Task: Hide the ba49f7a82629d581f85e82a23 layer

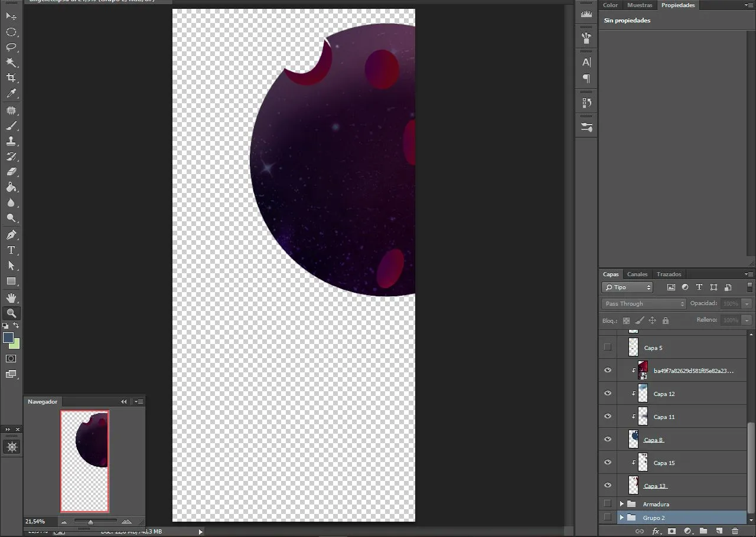Action: click(607, 371)
